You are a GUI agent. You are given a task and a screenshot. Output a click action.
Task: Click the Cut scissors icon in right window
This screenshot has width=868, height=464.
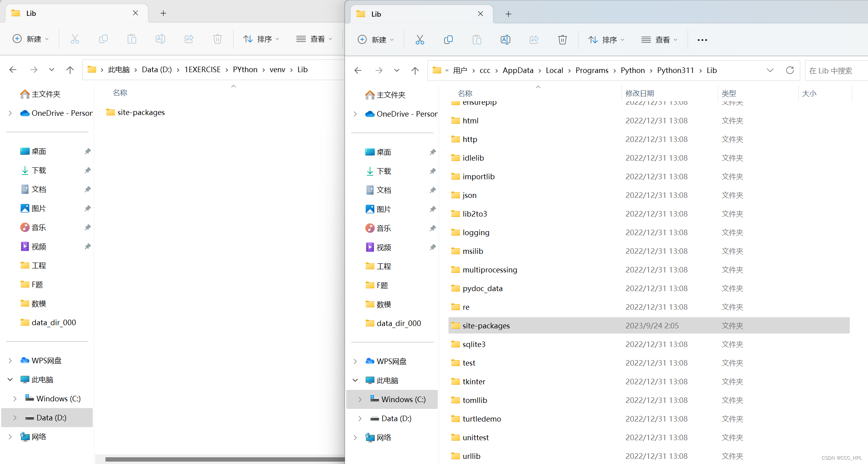[420, 40]
